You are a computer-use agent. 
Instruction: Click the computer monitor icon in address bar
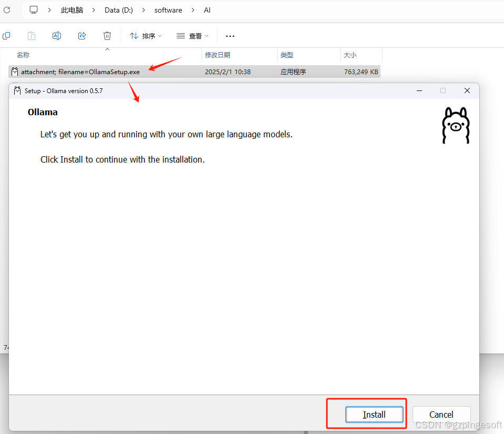coord(34,9)
